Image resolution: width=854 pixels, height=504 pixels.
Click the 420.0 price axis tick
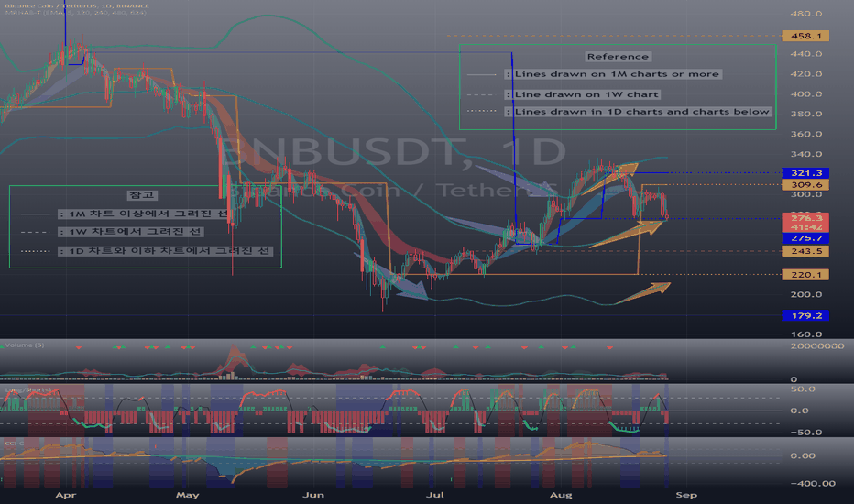806,74
